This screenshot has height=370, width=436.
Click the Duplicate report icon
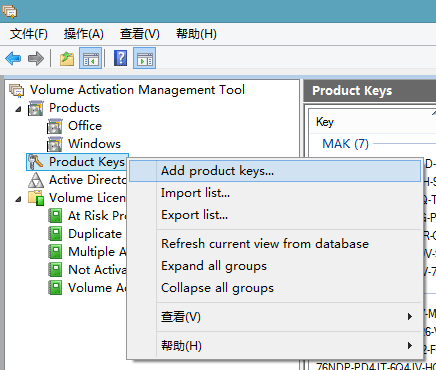55,234
